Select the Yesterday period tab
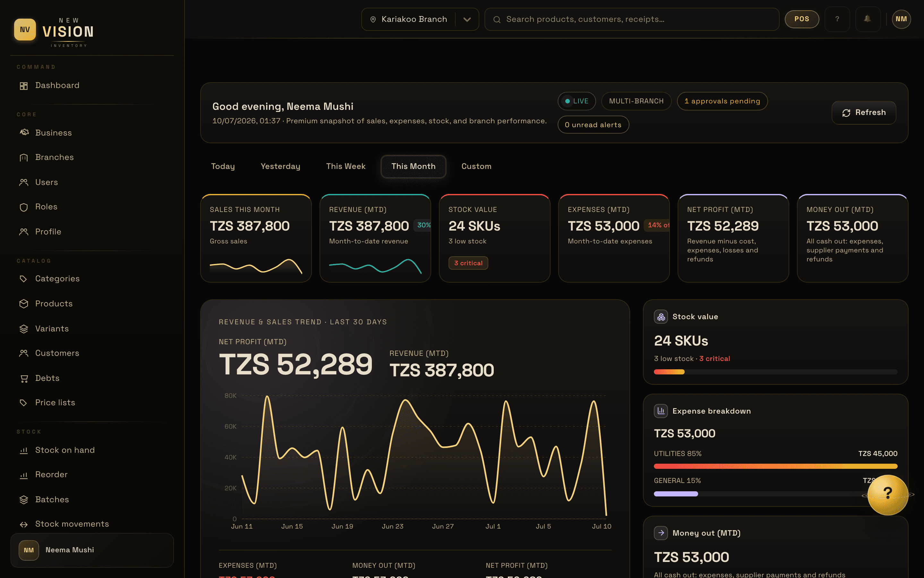 [280, 166]
